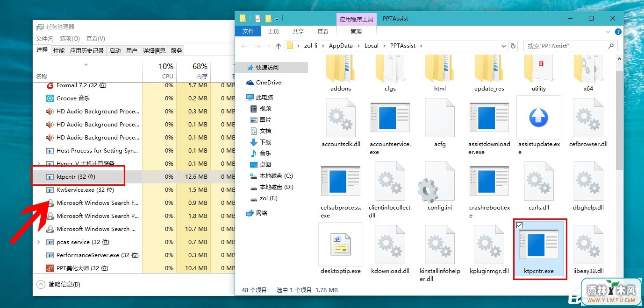Select kinstallinfohelper.dll file icon

click(x=440, y=245)
